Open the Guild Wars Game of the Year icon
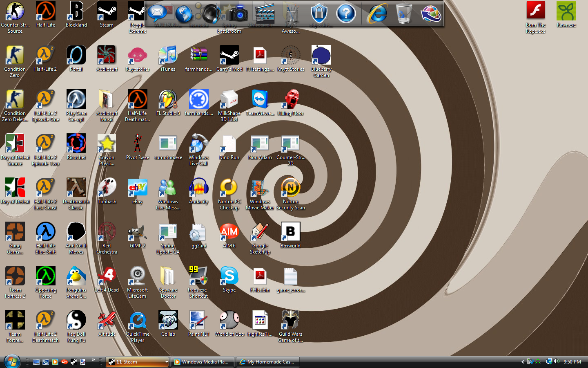Image resolution: width=588 pixels, height=368 pixels. [291, 326]
